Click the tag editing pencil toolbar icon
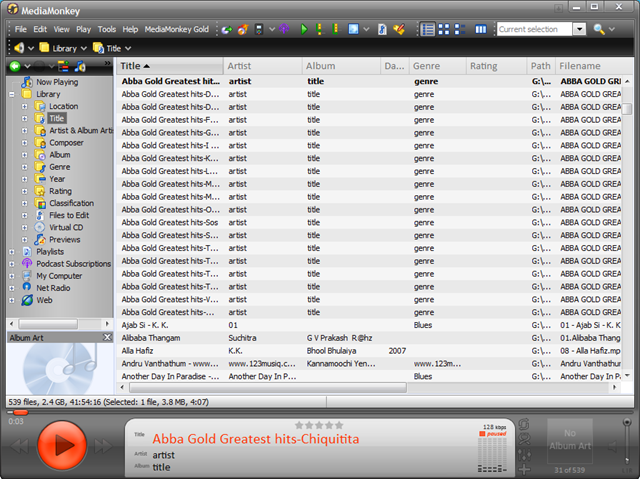The height and width of the screenshot is (479, 640). (399, 29)
